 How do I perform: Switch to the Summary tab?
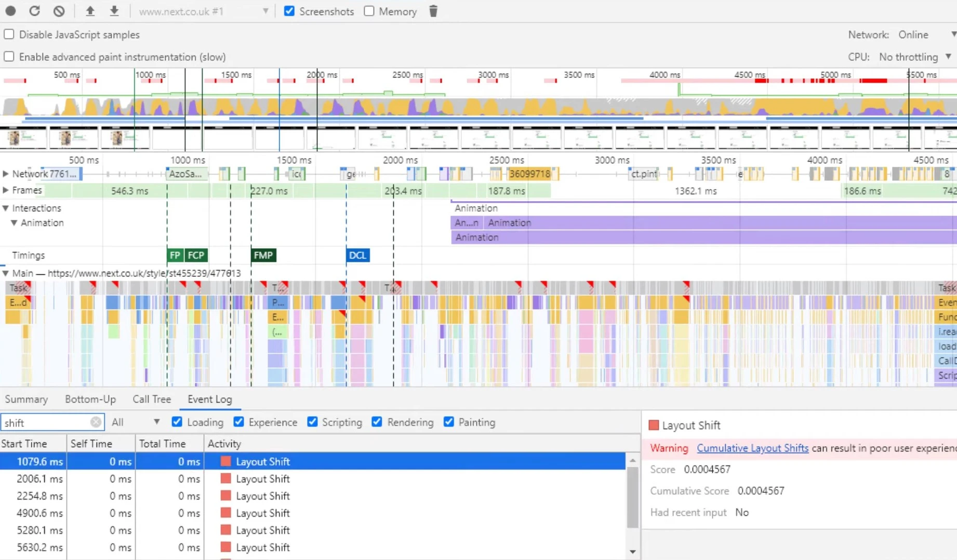click(x=26, y=399)
